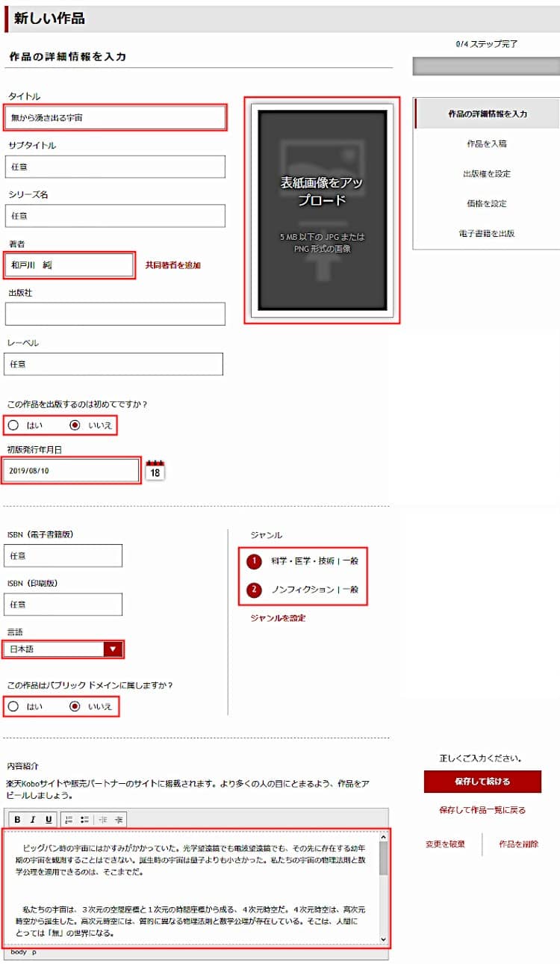This screenshot has width=560, height=964.
Task: Click the step completion progress bar
Action: click(486, 66)
